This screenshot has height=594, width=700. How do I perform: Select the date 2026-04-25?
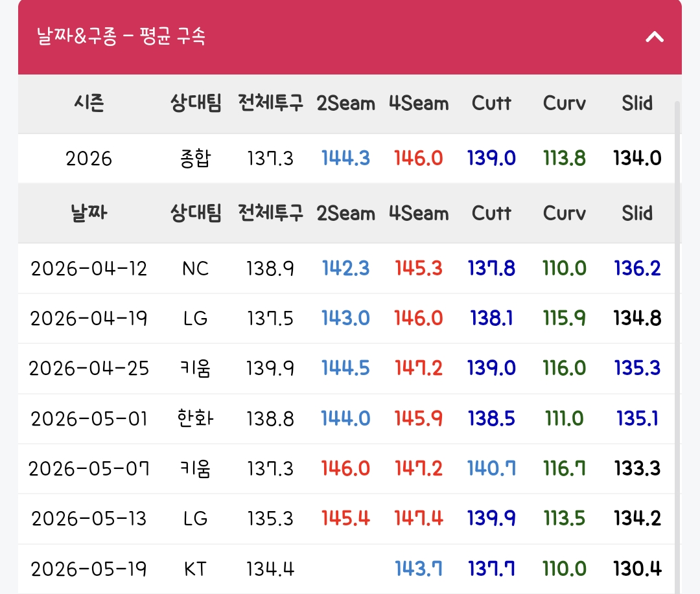pos(89,369)
